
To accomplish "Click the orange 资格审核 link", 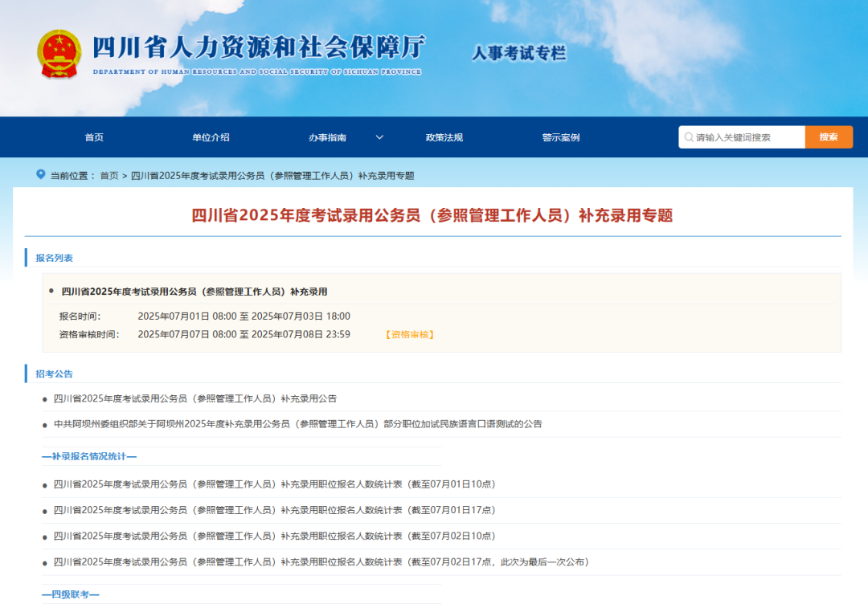I will (x=410, y=334).
